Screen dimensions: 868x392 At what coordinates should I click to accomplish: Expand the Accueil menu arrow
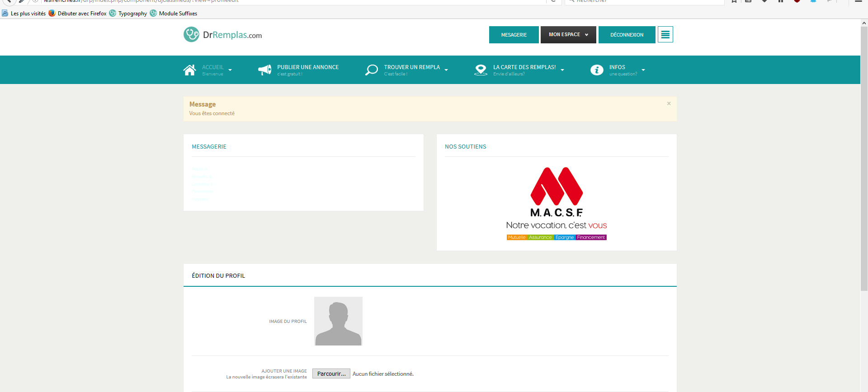(x=230, y=70)
